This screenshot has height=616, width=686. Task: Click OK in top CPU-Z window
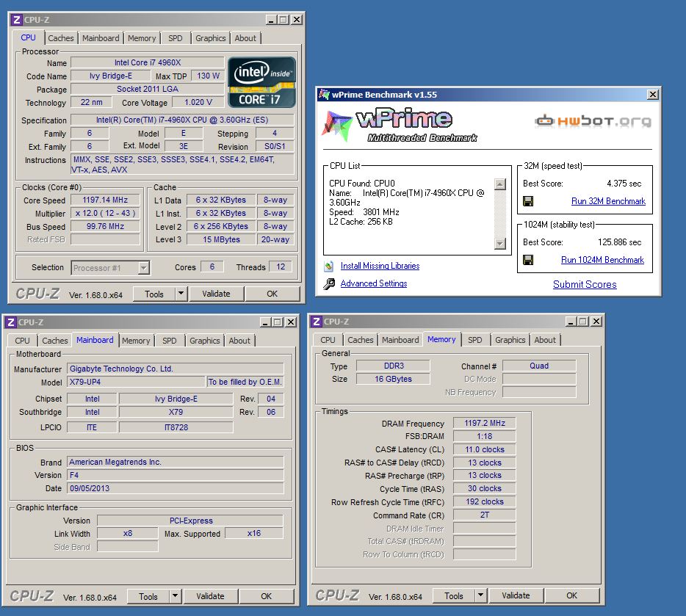[x=272, y=294]
